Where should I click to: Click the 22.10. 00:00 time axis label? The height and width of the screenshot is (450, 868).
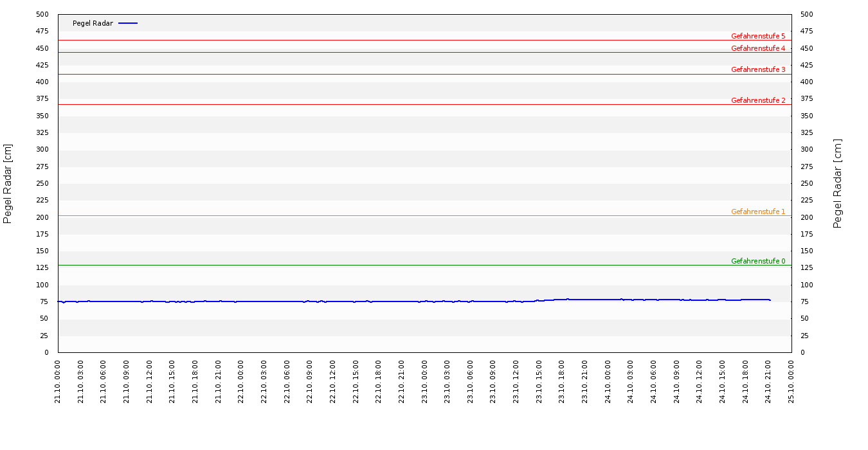(241, 382)
